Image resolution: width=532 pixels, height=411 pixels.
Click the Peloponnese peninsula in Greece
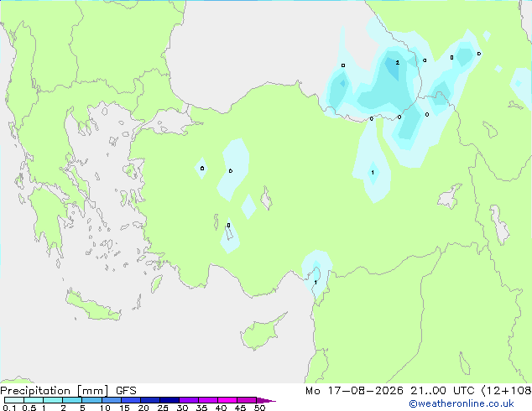point(48,217)
